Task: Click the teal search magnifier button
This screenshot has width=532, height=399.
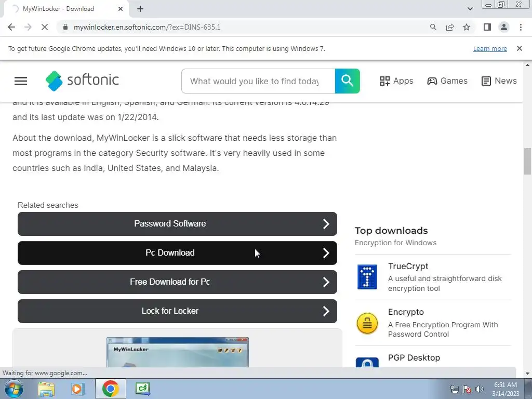Action: click(348, 81)
